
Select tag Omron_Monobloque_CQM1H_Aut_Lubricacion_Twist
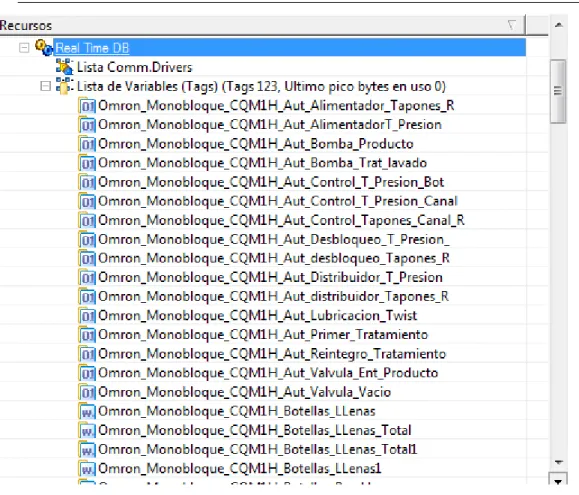[258, 316]
